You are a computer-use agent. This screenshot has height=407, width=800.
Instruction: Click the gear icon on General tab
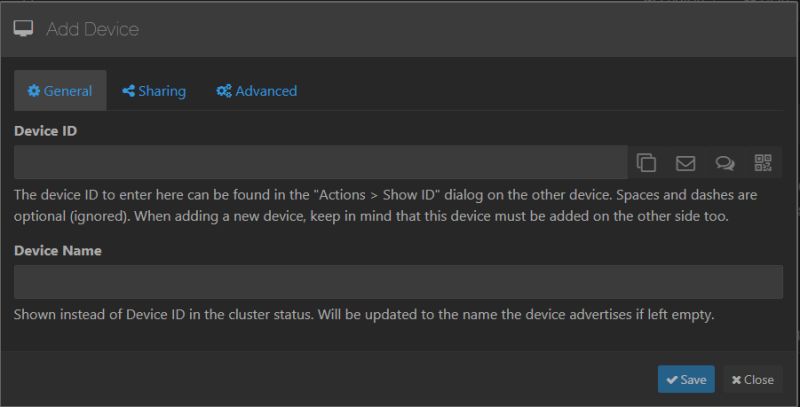34,91
